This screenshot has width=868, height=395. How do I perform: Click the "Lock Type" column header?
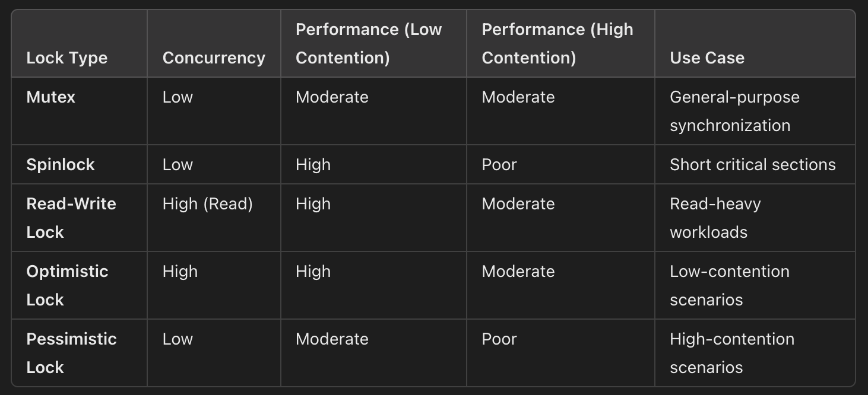[66, 58]
